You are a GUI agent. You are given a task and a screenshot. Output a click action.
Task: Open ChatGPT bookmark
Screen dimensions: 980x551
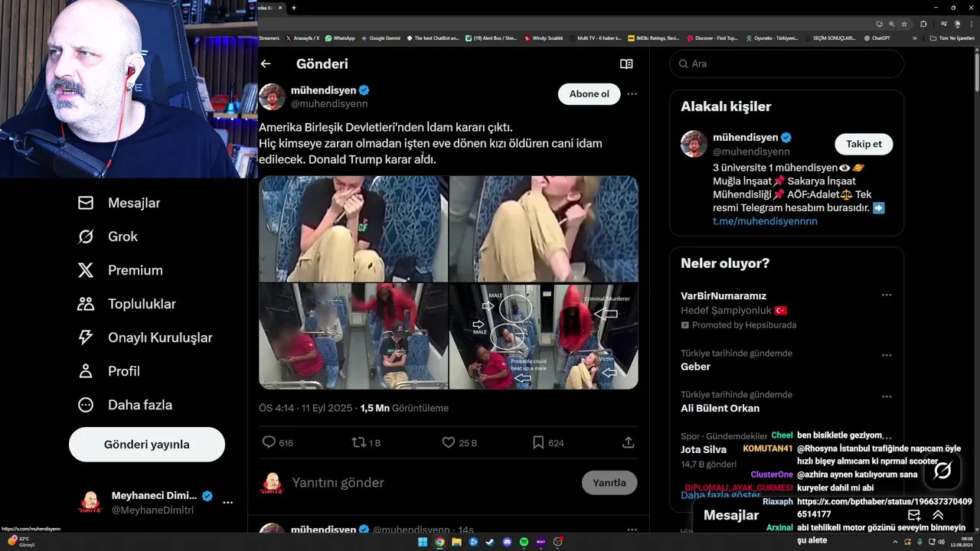point(877,37)
